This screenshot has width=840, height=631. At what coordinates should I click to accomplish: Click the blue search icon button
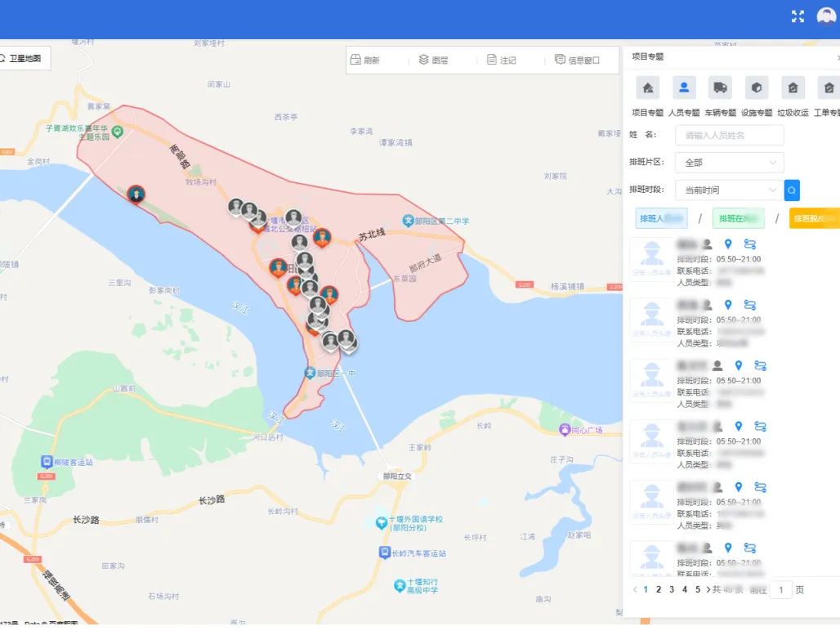(792, 190)
